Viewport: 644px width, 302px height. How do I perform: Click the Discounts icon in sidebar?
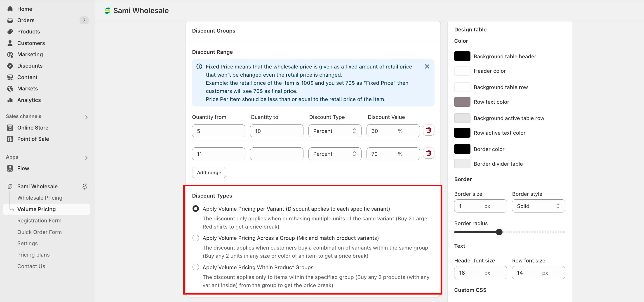tap(10, 66)
